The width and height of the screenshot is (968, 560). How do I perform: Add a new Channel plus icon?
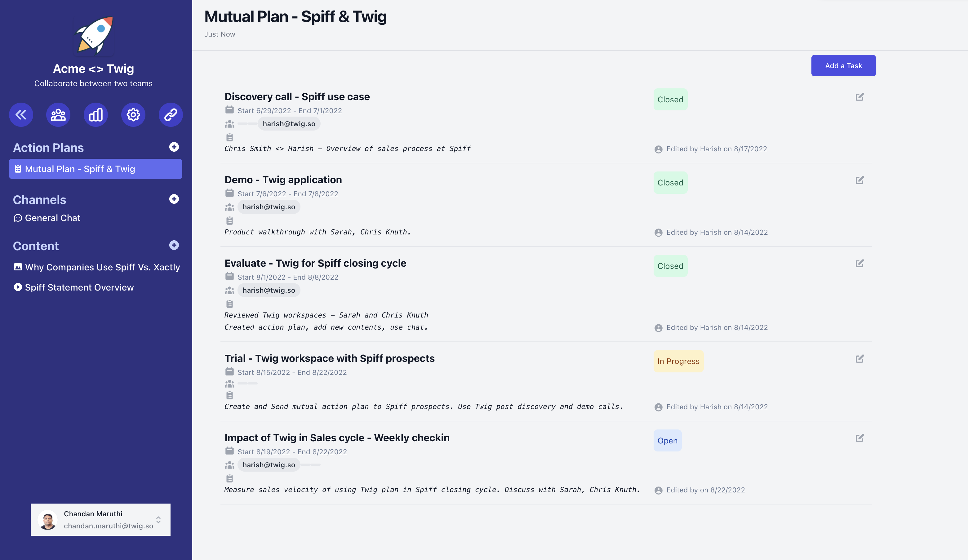[x=174, y=199]
